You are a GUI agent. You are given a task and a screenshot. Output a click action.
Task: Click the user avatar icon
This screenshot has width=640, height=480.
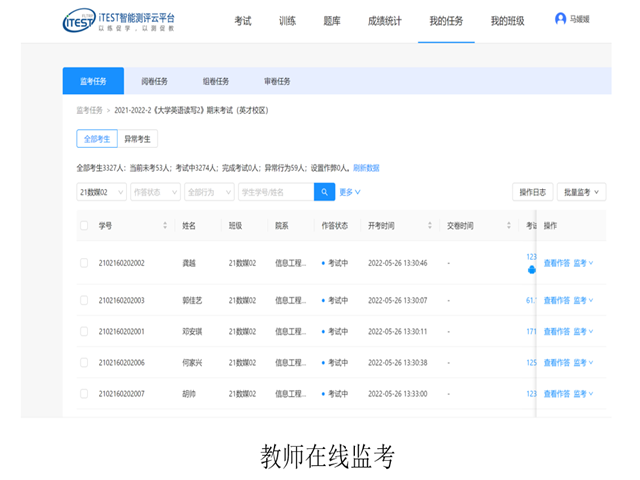560,19
